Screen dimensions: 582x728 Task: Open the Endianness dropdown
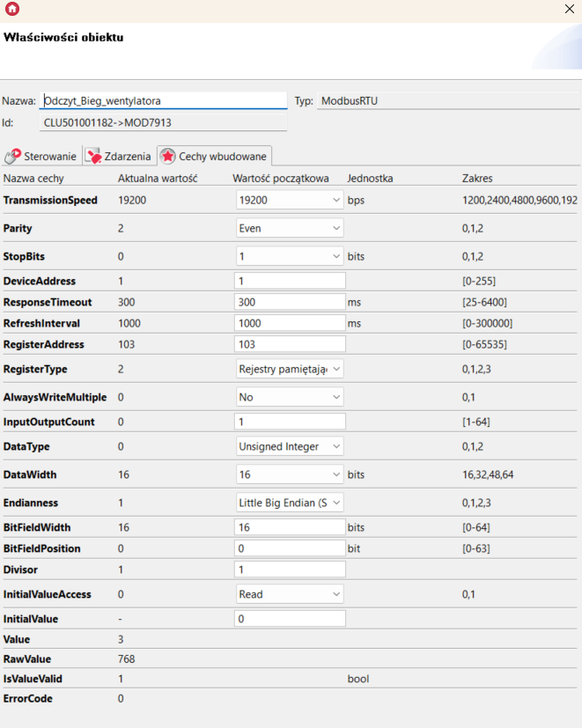point(289,503)
